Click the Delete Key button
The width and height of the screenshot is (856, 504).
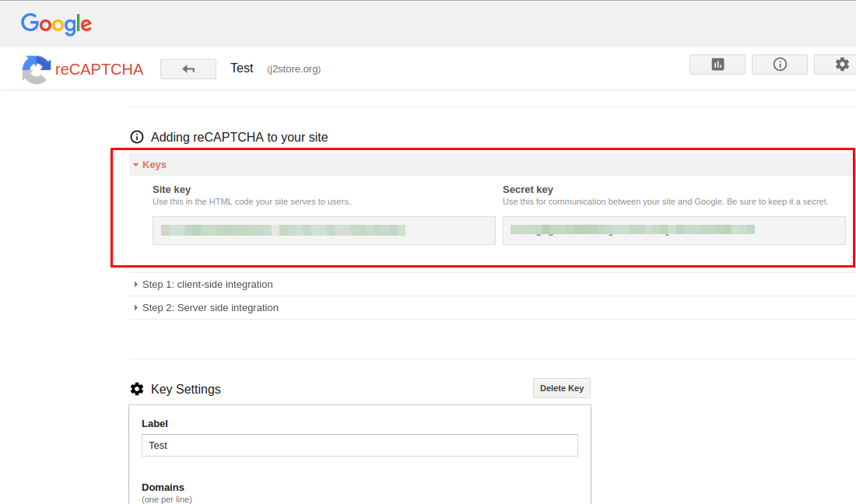[x=562, y=388]
